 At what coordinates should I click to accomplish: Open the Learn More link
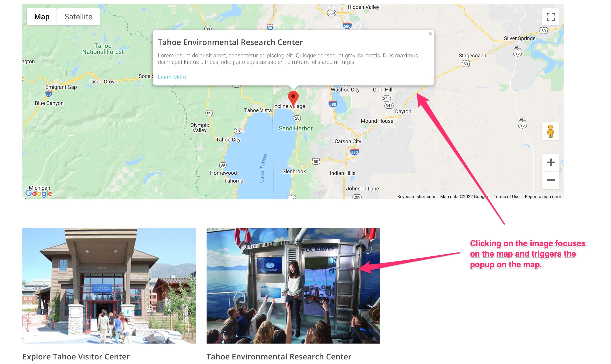(x=172, y=77)
